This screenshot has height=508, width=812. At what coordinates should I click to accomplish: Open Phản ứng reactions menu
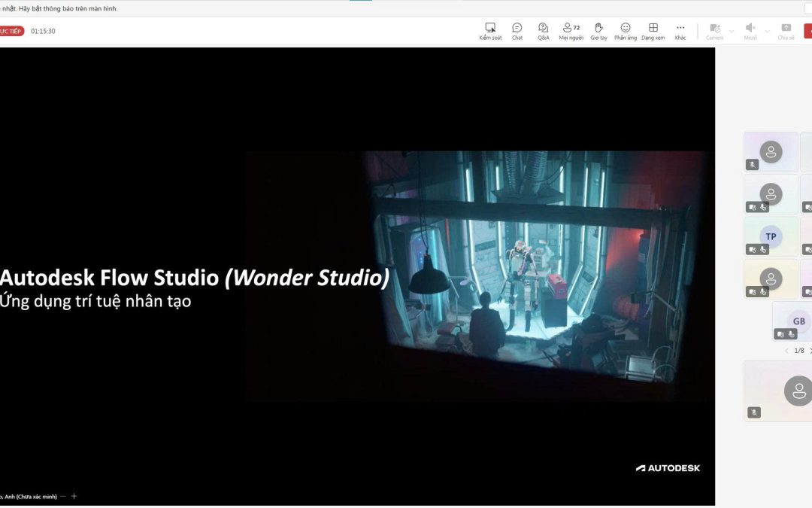coord(626,31)
